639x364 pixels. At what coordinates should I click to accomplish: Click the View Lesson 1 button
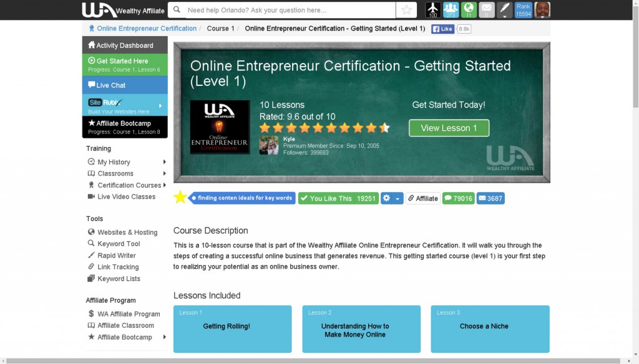tap(449, 128)
